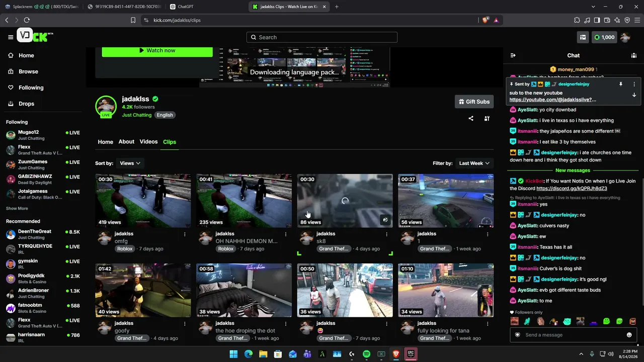This screenshot has height=362, width=644.
Task: Open Following from the sidebar
Action: 26,87
